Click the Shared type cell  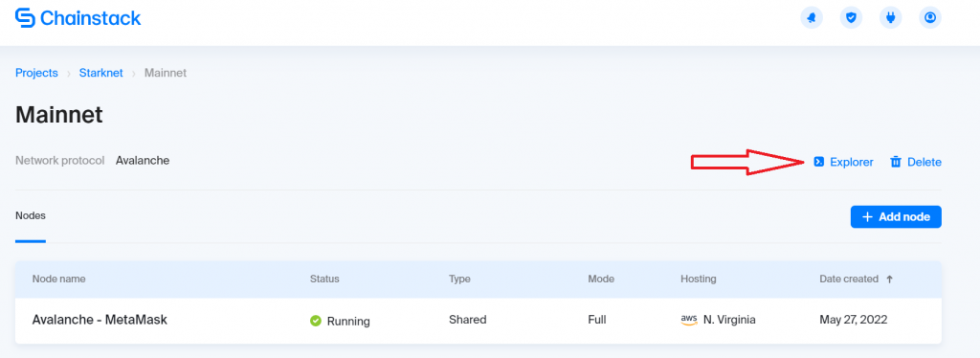click(x=467, y=320)
